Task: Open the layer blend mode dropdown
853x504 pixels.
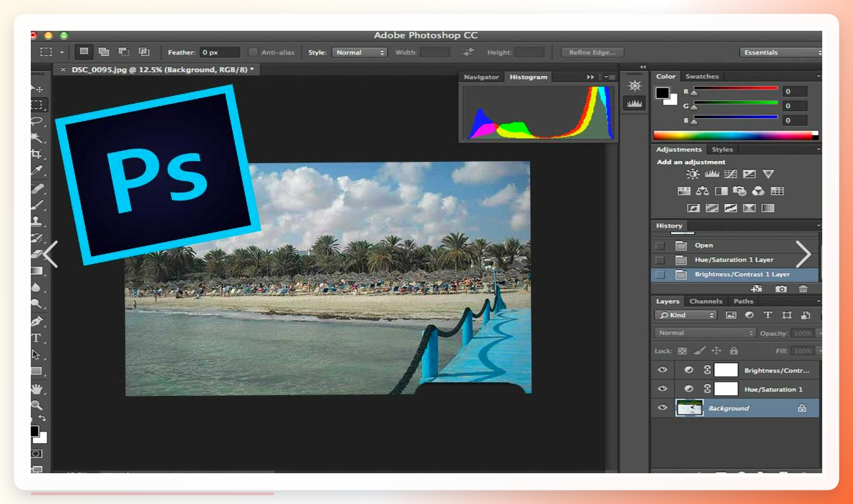Action: click(705, 333)
